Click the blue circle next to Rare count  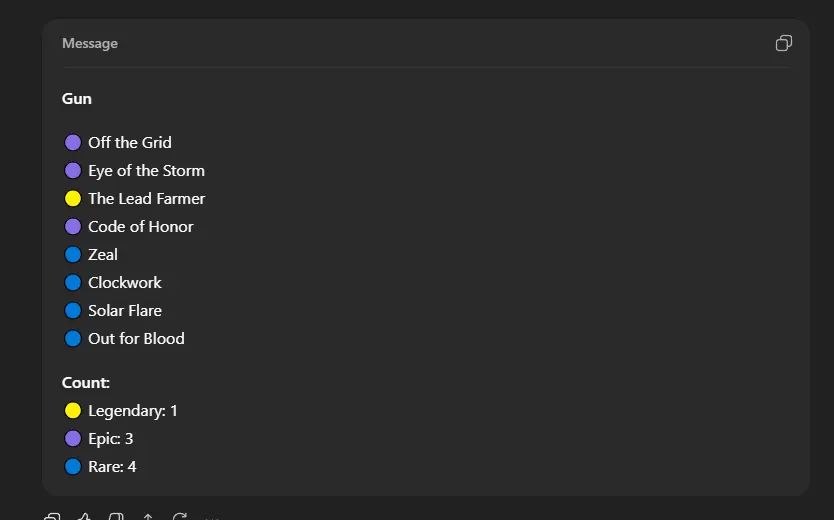pos(73,467)
